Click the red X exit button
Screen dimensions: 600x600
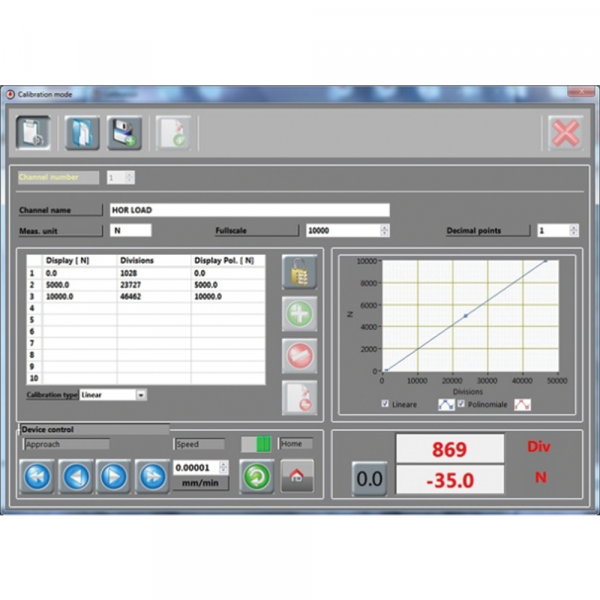pos(565,132)
